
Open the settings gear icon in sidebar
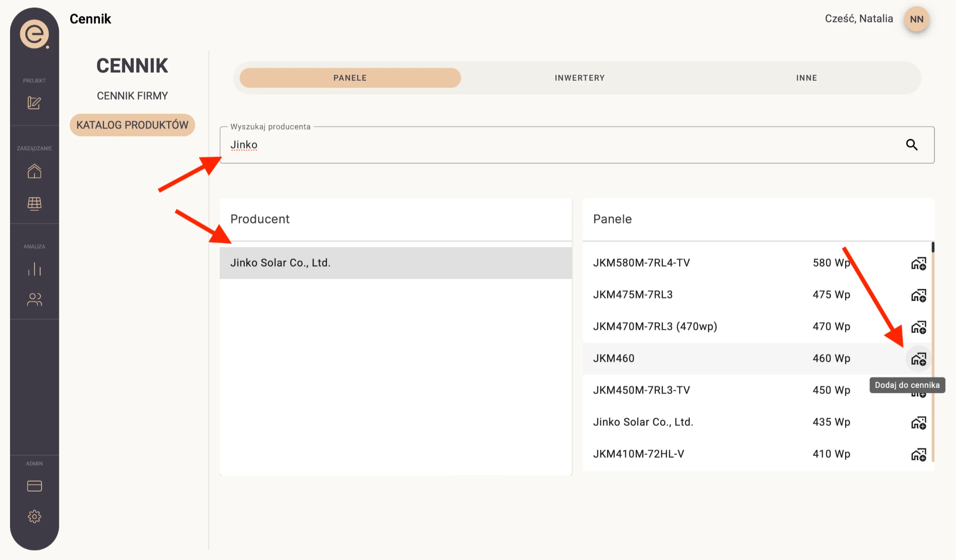click(34, 517)
